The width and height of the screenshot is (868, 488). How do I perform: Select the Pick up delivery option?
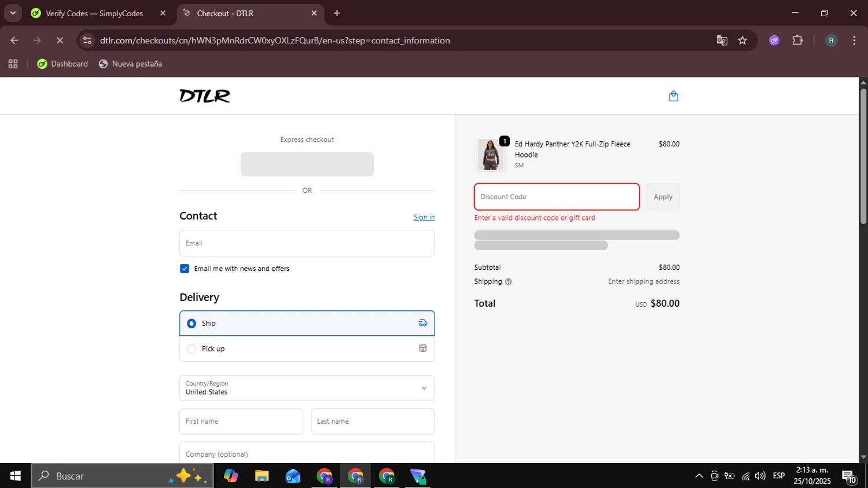click(x=307, y=349)
